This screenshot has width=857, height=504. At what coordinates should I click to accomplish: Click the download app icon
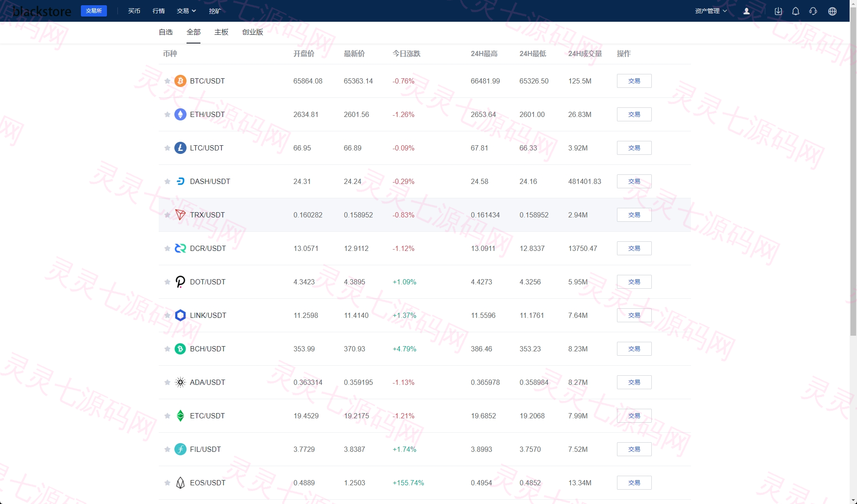point(778,11)
